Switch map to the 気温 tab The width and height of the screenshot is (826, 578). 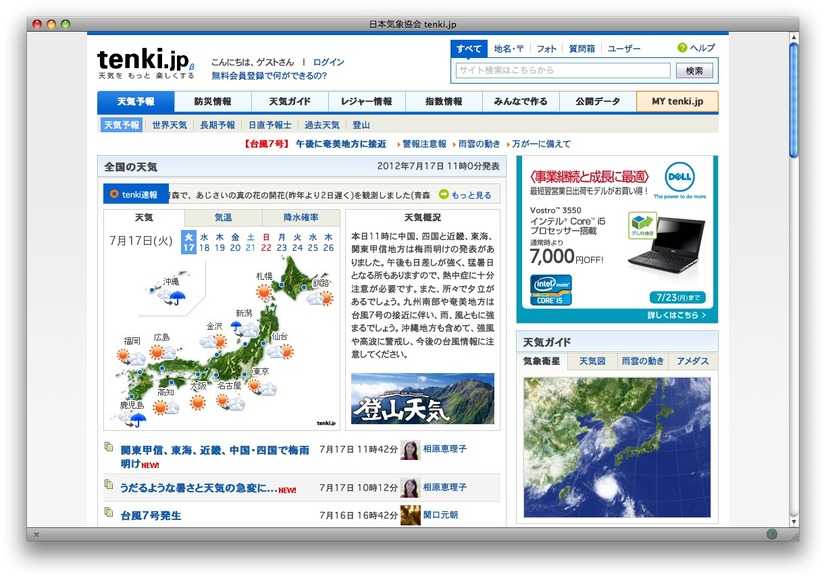223,218
